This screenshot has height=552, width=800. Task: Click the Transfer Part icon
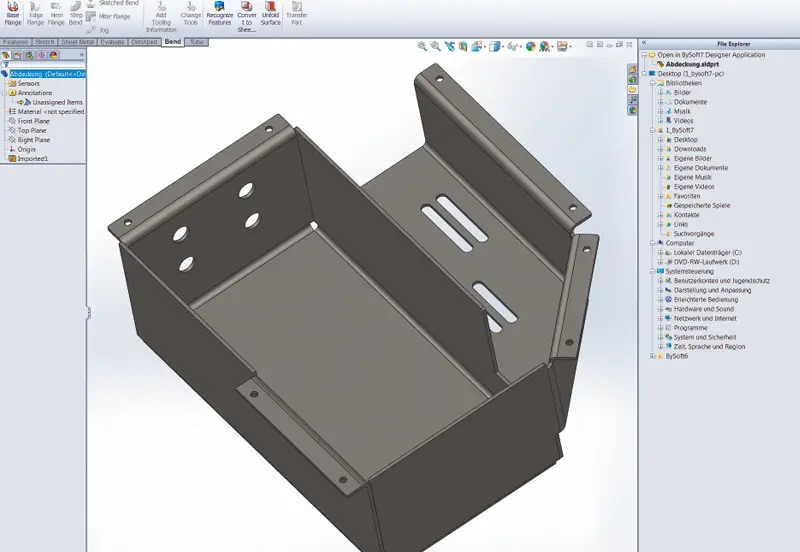pyautogui.click(x=297, y=15)
